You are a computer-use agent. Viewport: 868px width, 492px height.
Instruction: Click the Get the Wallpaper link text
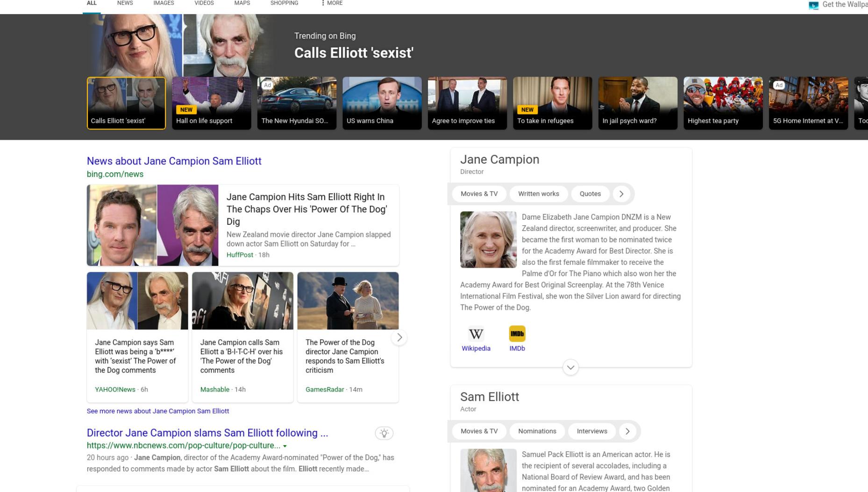click(x=845, y=5)
